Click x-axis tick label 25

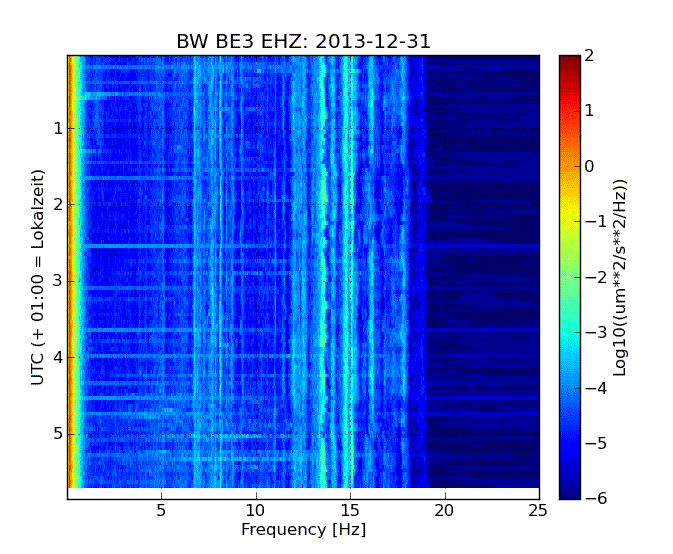(x=538, y=511)
